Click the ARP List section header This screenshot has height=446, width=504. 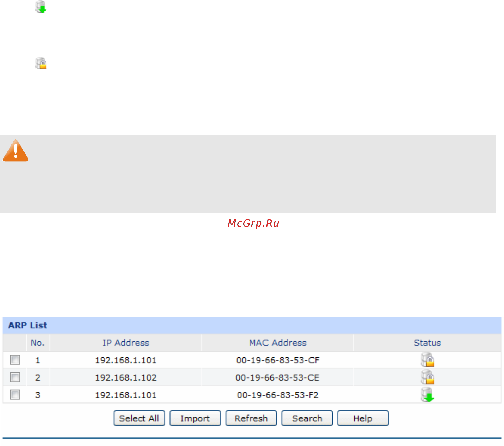pyautogui.click(x=252, y=325)
